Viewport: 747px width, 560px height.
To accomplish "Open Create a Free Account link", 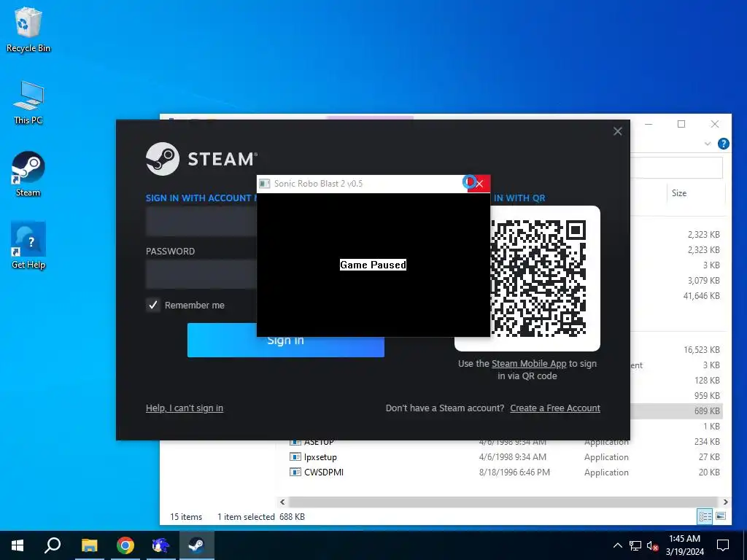I will pyautogui.click(x=555, y=408).
